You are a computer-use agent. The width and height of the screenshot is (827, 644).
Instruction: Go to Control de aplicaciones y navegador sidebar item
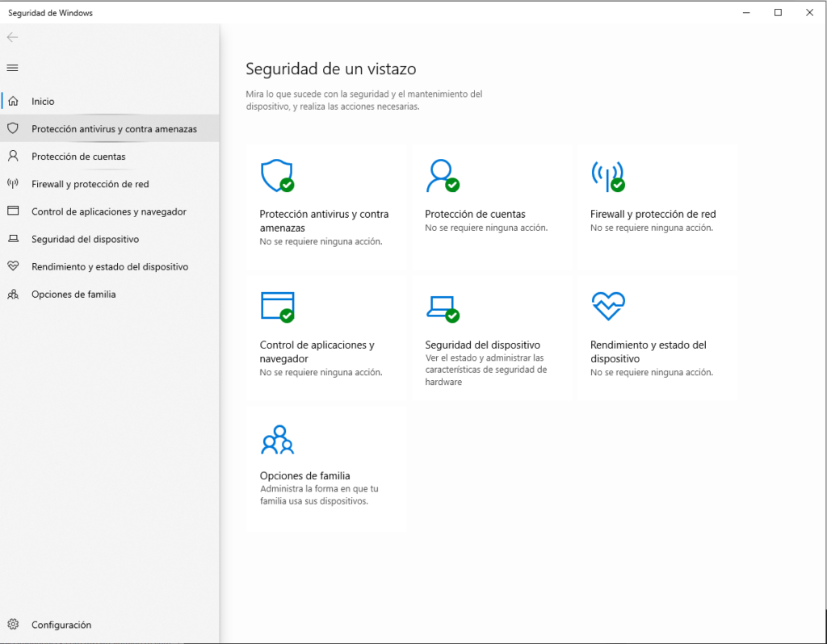[109, 211]
